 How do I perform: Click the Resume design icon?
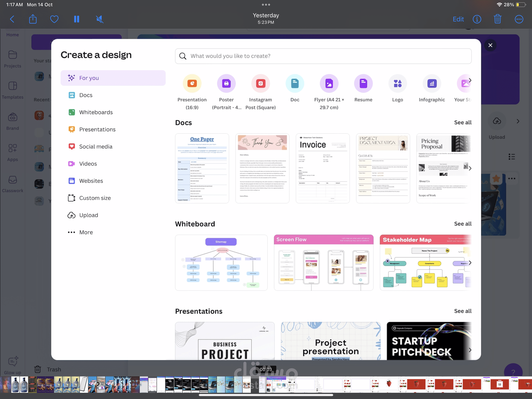pos(363,84)
